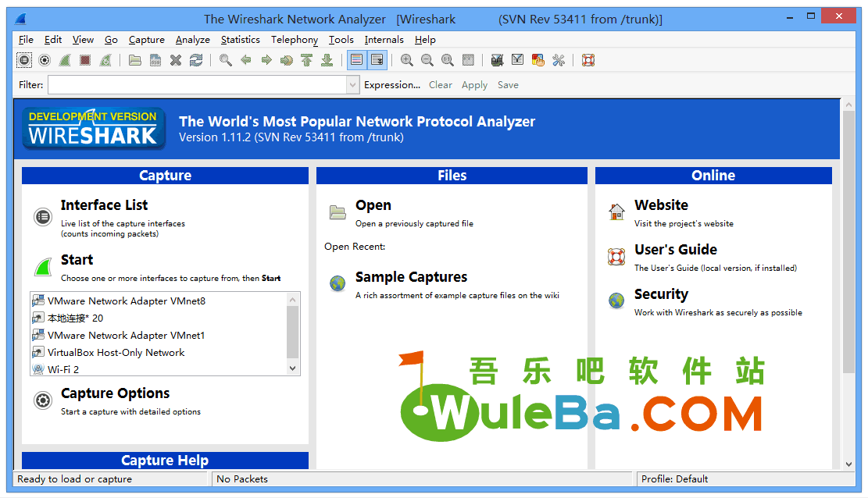Screen dimensions: 868x498
Task: Open the View menu
Action: (83, 40)
